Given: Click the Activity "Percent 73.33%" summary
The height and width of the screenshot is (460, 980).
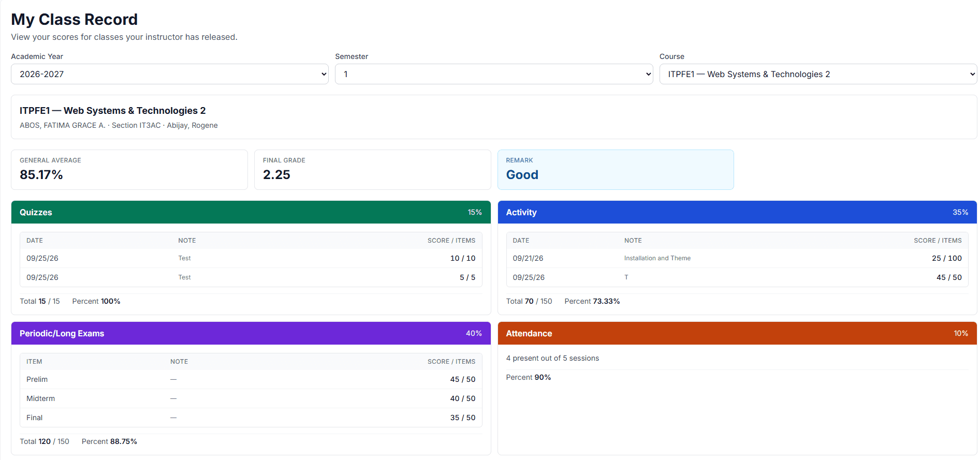Looking at the screenshot, I should point(592,301).
